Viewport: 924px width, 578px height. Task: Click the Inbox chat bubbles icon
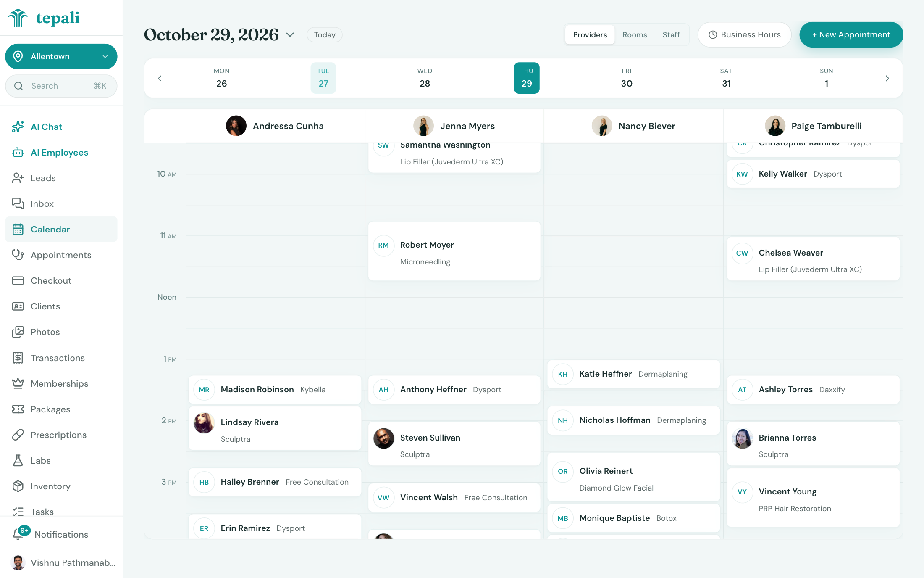18,203
